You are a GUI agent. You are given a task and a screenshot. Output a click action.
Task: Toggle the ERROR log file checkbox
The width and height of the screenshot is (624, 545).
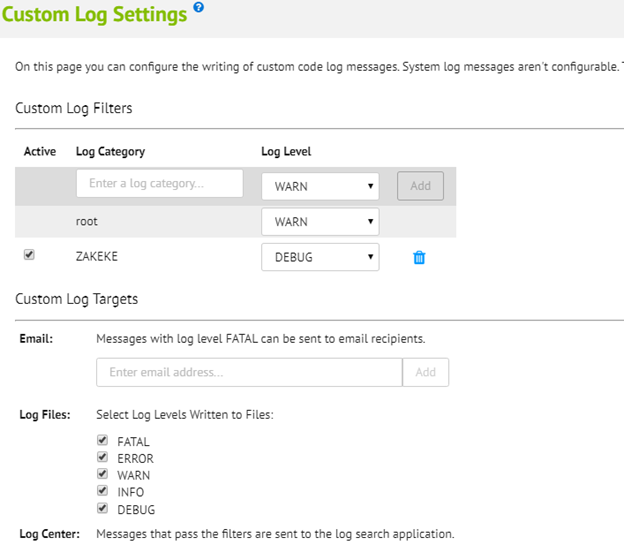pyautogui.click(x=102, y=457)
